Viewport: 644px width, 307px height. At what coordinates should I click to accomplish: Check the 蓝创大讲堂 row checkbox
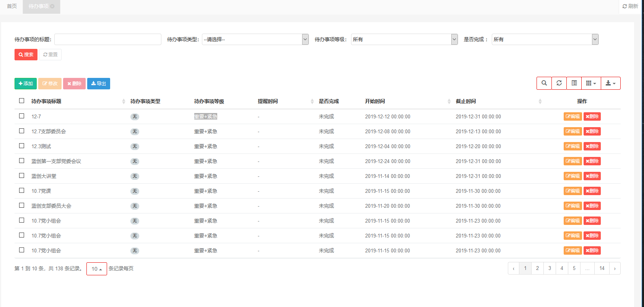click(x=22, y=176)
